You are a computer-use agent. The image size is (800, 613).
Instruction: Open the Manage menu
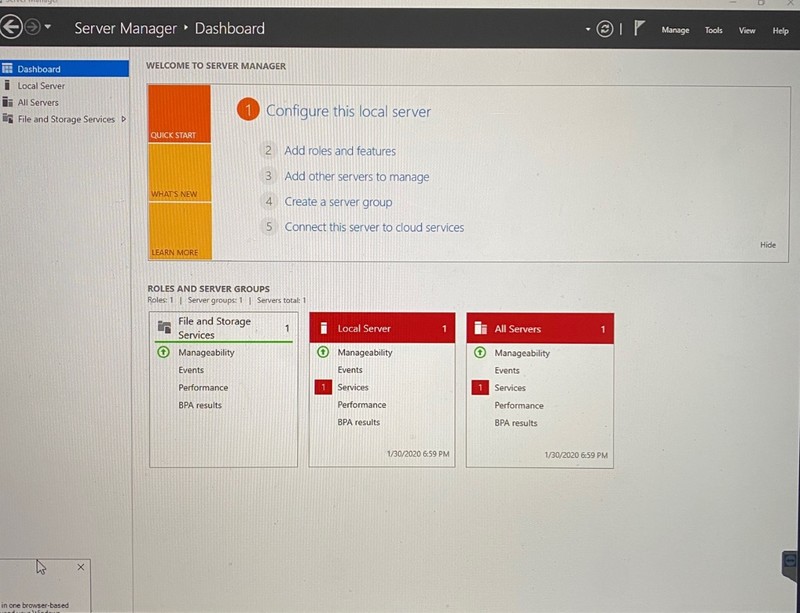coord(675,30)
